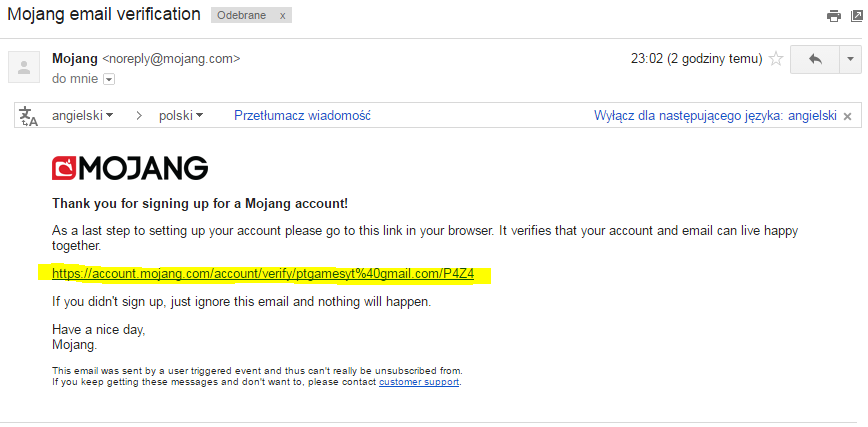Remove the 'Odebrane' label using its x
The width and height of the screenshot is (868, 427).
(282, 16)
